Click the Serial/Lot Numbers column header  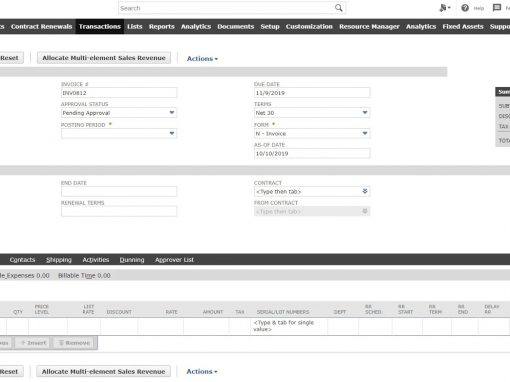[x=283, y=312]
